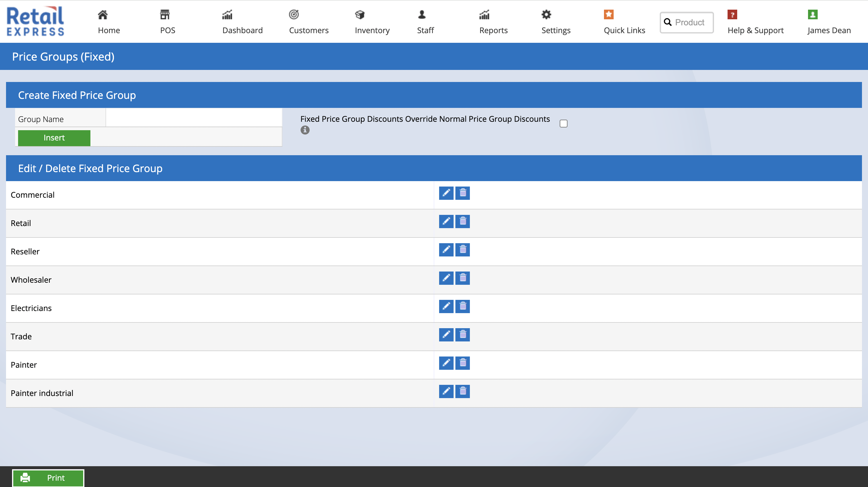The width and height of the screenshot is (868, 487).
Task: Edit the Painter industrial price group
Action: (x=446, y=391)
